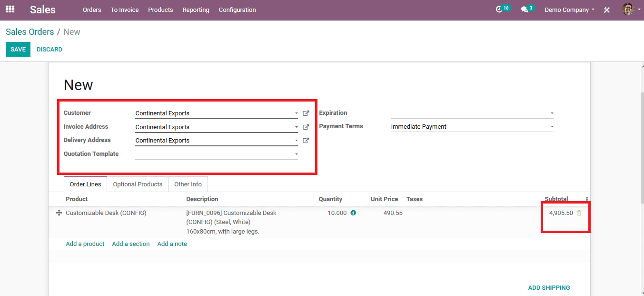Delete the Customizable Desk order line

579,213
